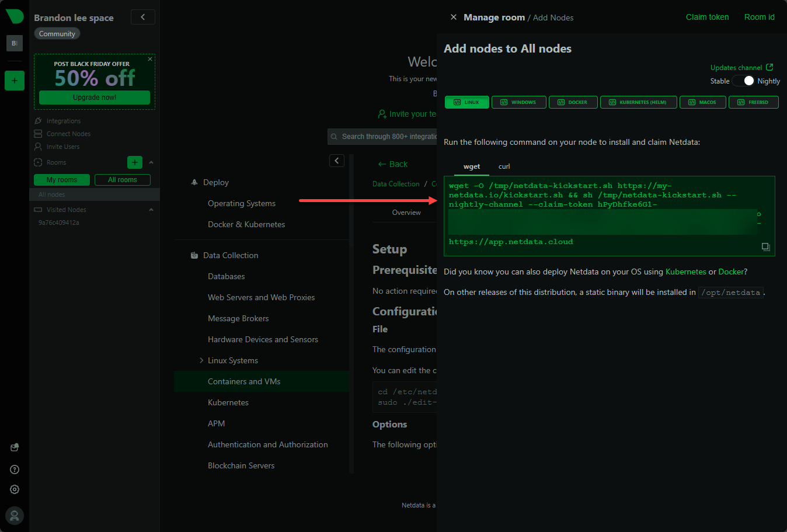Click the integrations search field
Image resolution: width=787 pixels, height=532 pixels.
click(382, 137)
